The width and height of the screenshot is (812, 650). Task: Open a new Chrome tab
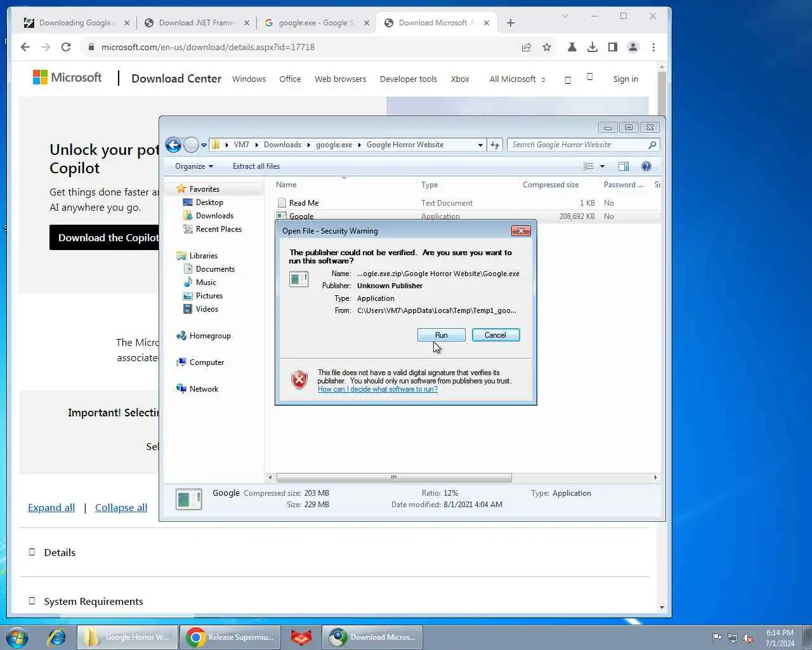pyautogui.click(x=511, y=23)
